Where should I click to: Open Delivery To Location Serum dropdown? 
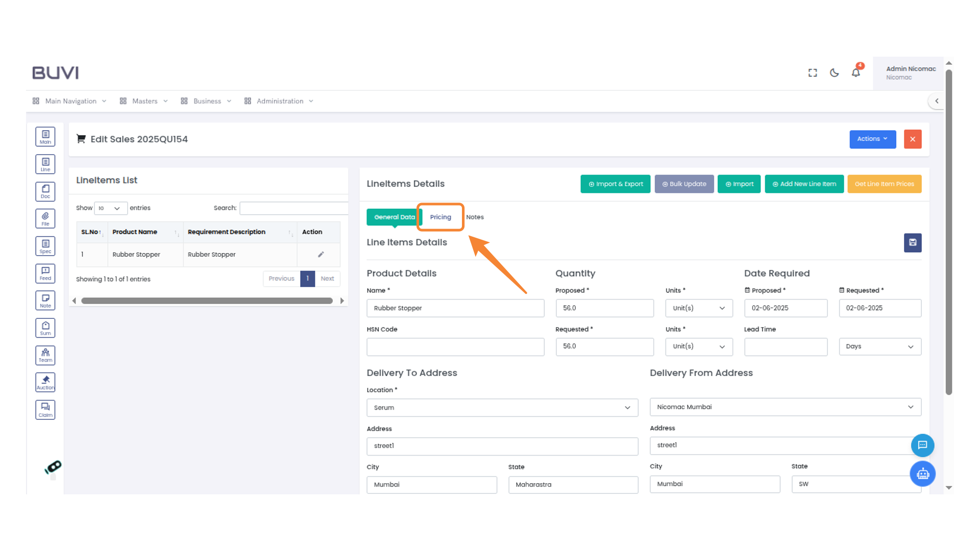pyautogui.click(x=502, y=408)
